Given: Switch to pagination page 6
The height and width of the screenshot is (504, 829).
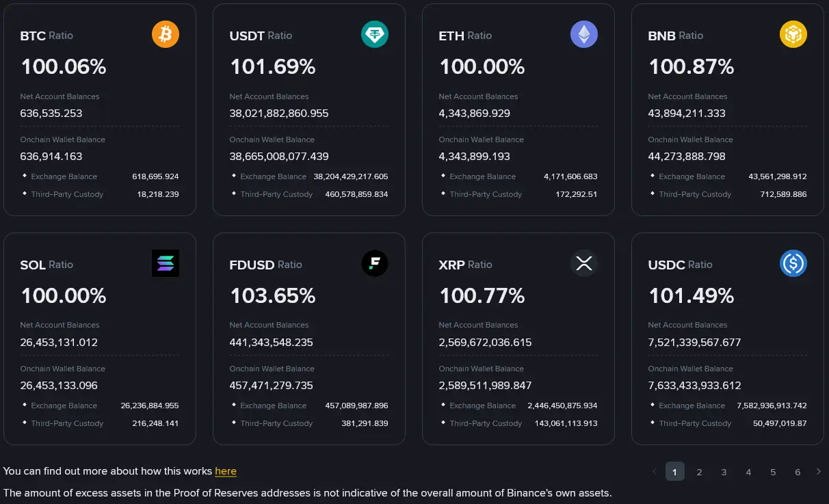Looking at the screenshot, I should click(798, 472).
